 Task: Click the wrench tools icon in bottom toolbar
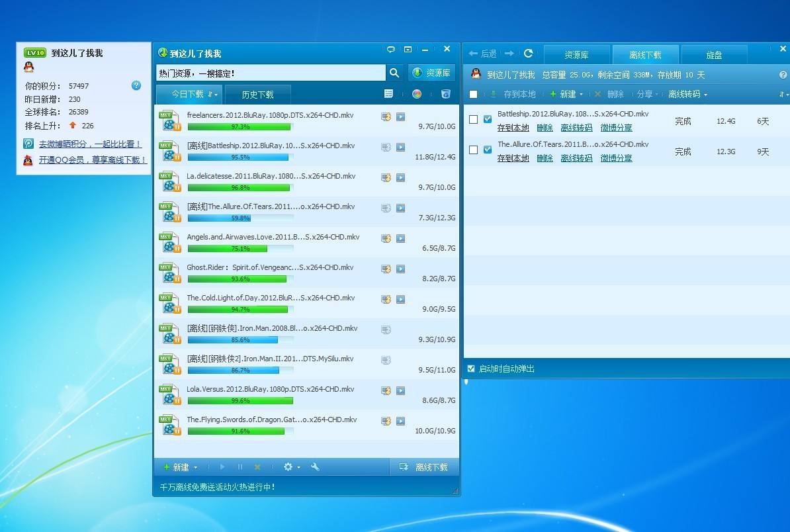[315, 467]
